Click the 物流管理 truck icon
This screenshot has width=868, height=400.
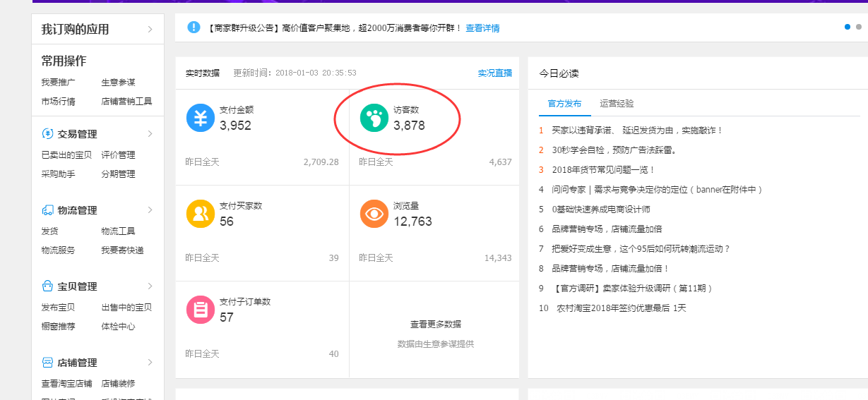(48, 210)
